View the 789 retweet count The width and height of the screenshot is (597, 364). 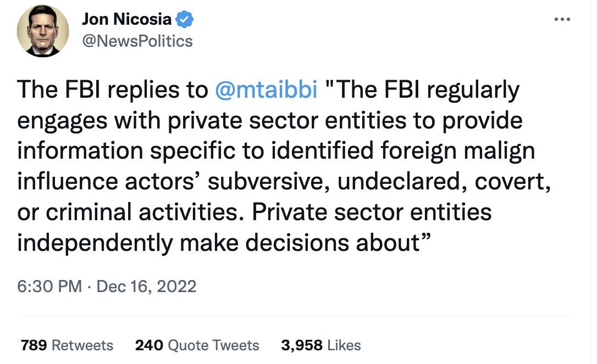click(34, 345)
